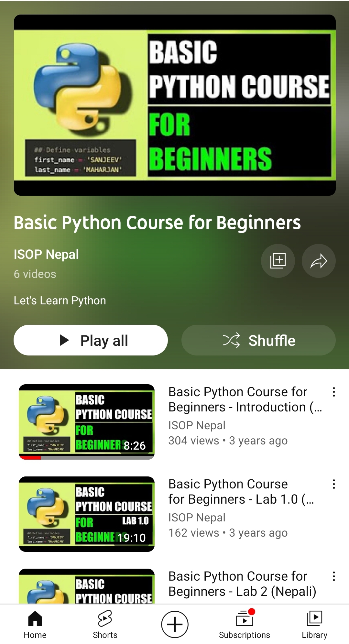Switch to the Library tab
Image resolution: width=349 pixels, height=644 pixels.
coord(314,624)
